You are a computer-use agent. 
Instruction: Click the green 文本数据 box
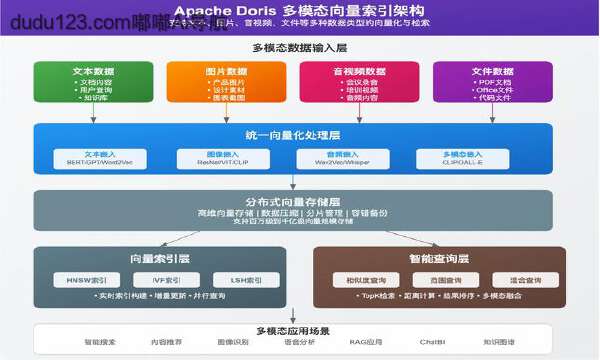coord(93,82)
